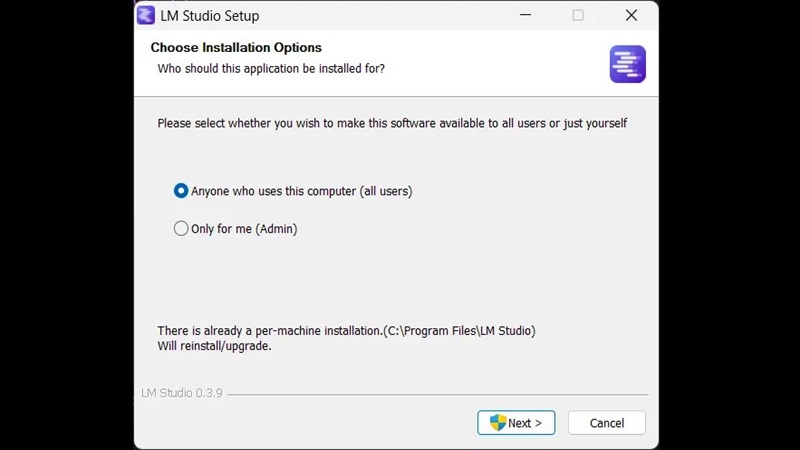The height and width of the screenshot is (450, 800).
Task: Click the "LM Studio Setup" title bar text
Action: click(210, 16)
